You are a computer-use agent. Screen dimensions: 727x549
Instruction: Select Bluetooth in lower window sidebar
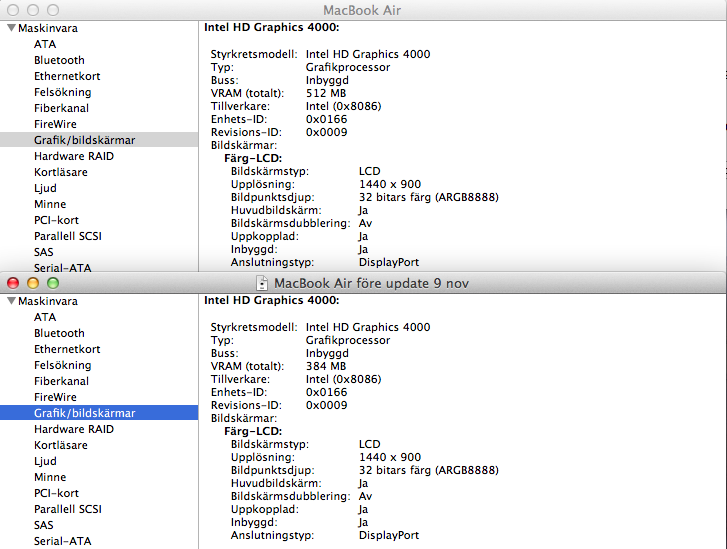pyautogui.click(x=59, y=333)
